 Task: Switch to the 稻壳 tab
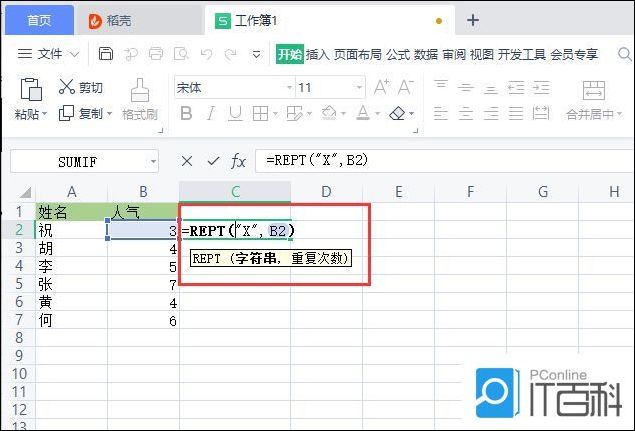pyautogui.click(x=138, y=21)
